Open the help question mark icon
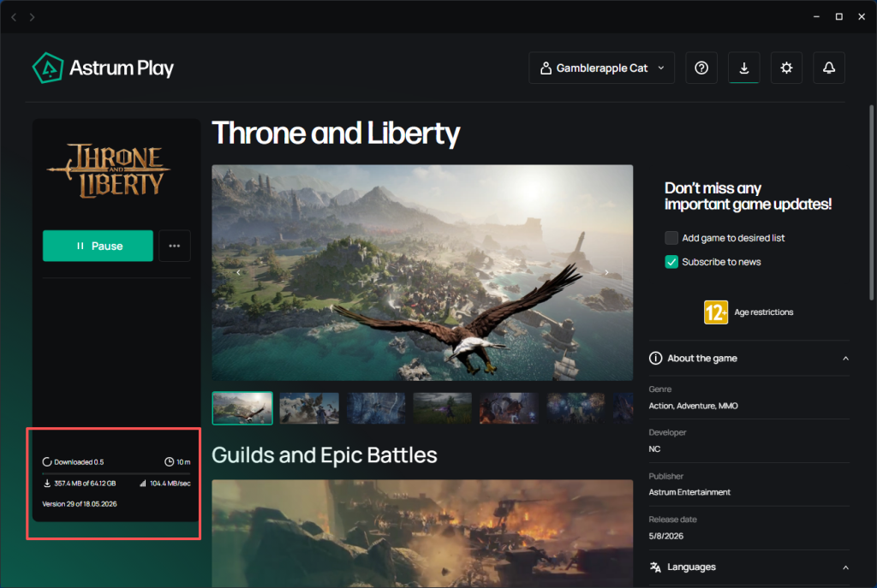This screenshot has height=588, width=877. tap(701, 68)
